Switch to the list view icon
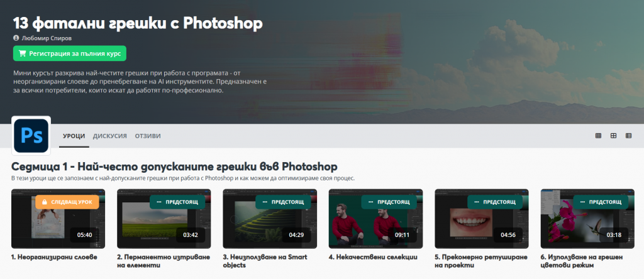This screenshot has height=279, width=644. tap(628, 136)
